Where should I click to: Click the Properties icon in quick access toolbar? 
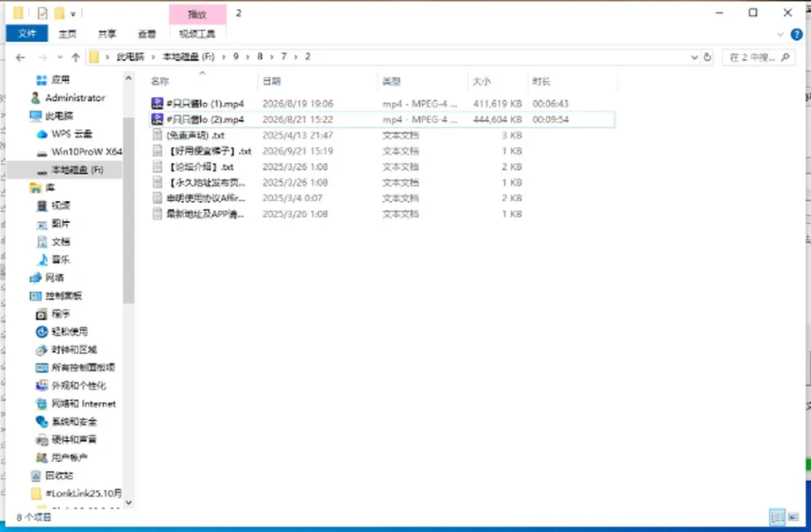[42, 13]
